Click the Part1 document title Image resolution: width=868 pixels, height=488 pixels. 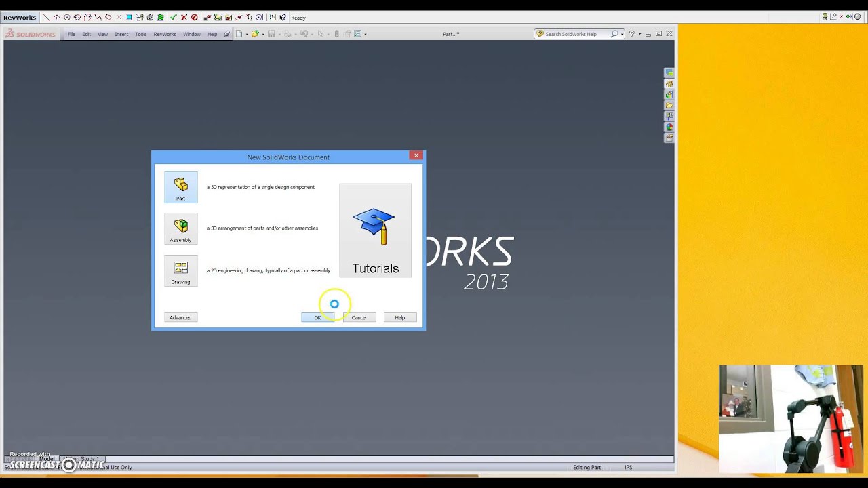(x=451, y=34)
